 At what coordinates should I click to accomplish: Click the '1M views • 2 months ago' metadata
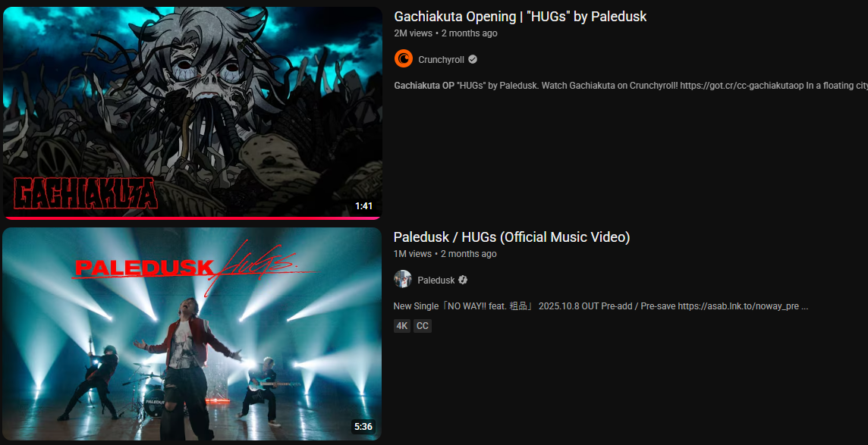pos(445,254)
